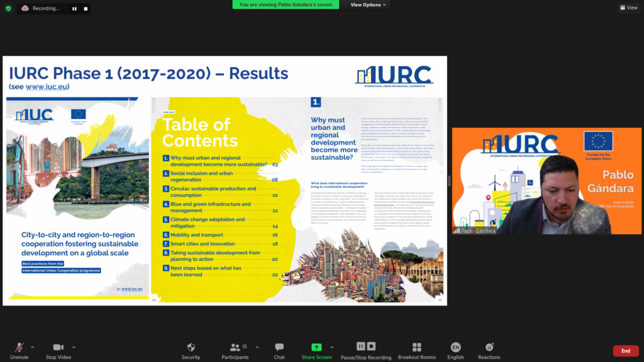Viewport: 644px width, 362px height.
Task: Click the green encryption shield icon
Action: [8, 8]
